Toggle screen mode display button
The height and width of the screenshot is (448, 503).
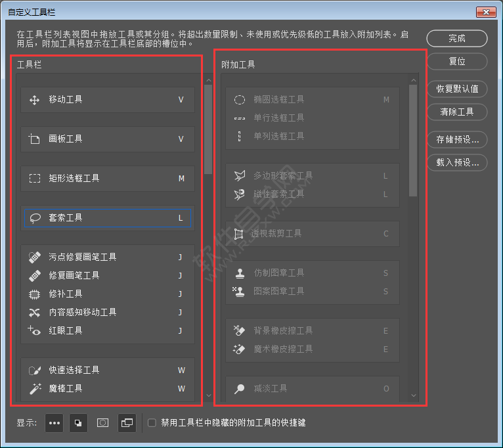127,423
